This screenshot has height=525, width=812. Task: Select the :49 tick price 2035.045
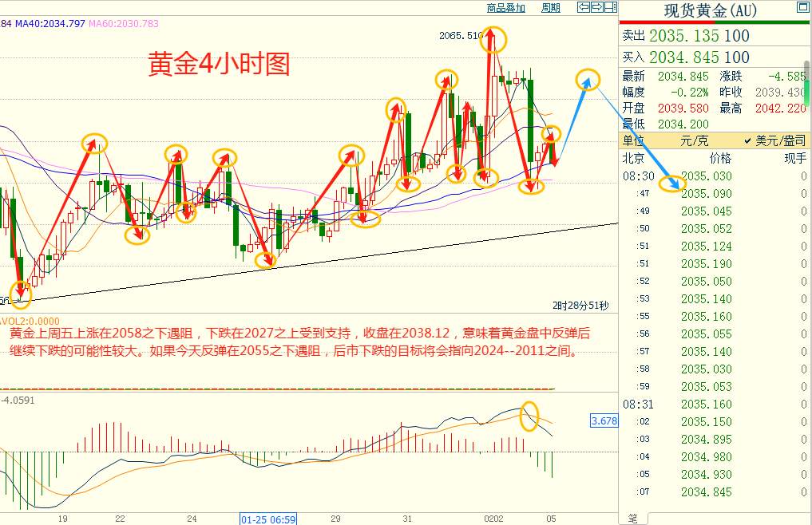[x=707, y=211]
